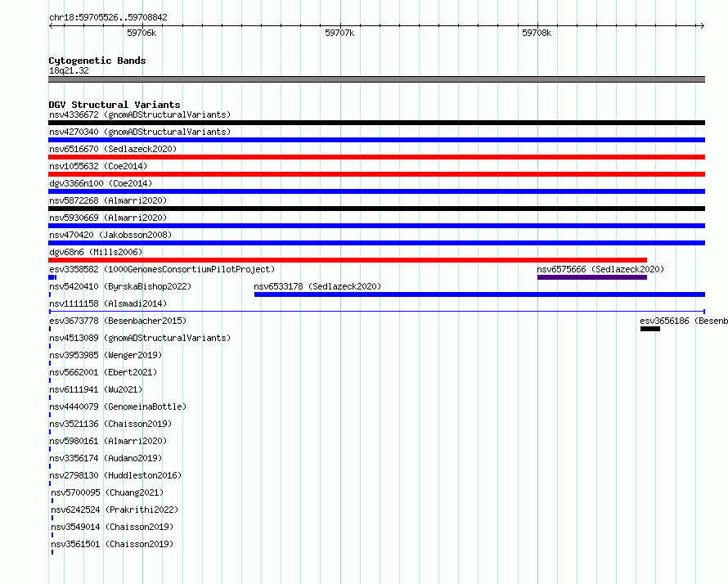728x584 pixels.
Task: Select variant nsv470420 Jakobsson2008 label
Action: tap(110, 235)
